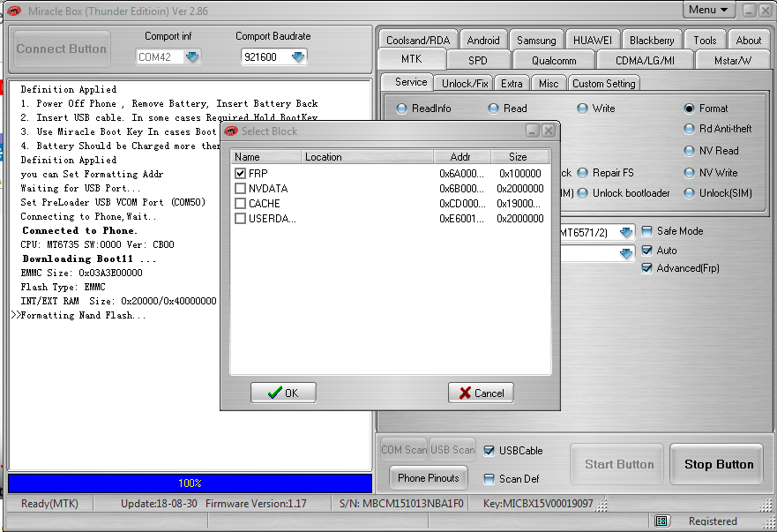
Task: Switch to the Tools tab
Action: (705, 41)
